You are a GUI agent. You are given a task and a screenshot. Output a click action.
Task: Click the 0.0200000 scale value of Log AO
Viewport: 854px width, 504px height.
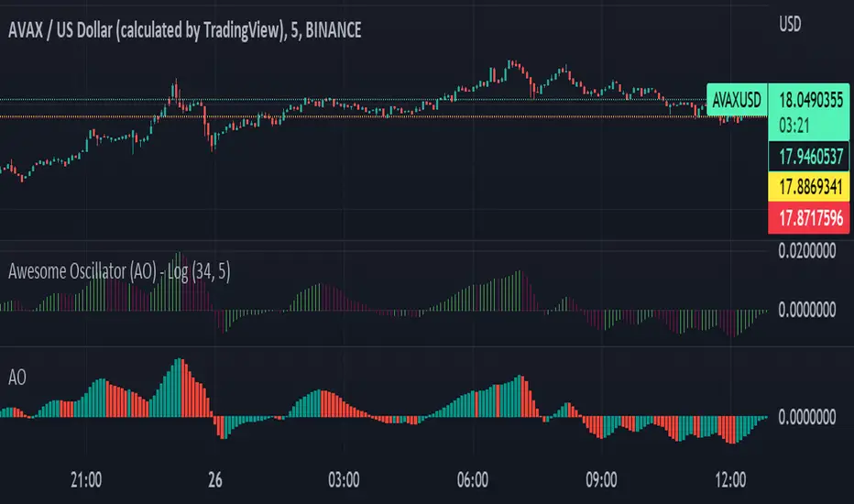click(806, 251)
